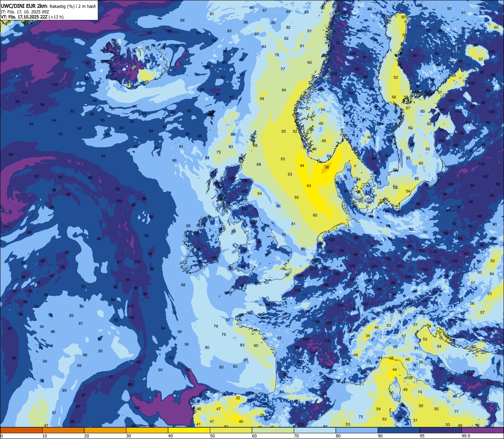Click the 'VT: Fös. 17.10.2025 22Z (+13 h)' line
The width and height of the screenshot is (504, 439).
32,17
